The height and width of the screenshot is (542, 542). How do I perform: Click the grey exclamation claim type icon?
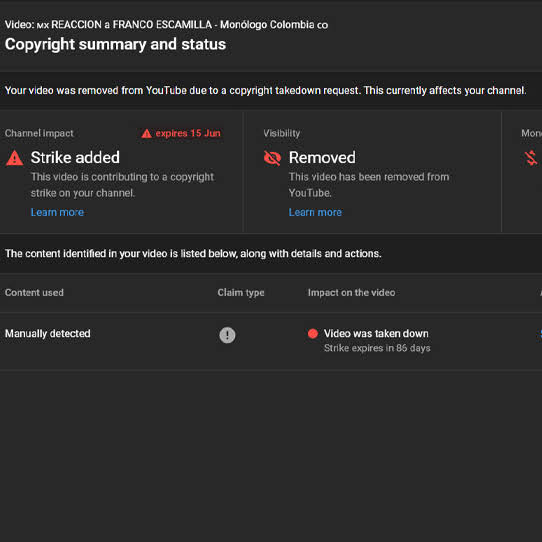click(227, 335)
